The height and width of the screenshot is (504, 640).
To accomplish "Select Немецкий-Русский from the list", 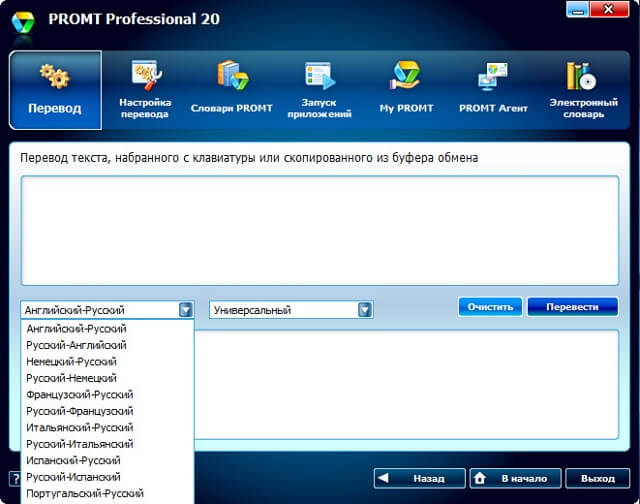I will [x=71, y=362].
